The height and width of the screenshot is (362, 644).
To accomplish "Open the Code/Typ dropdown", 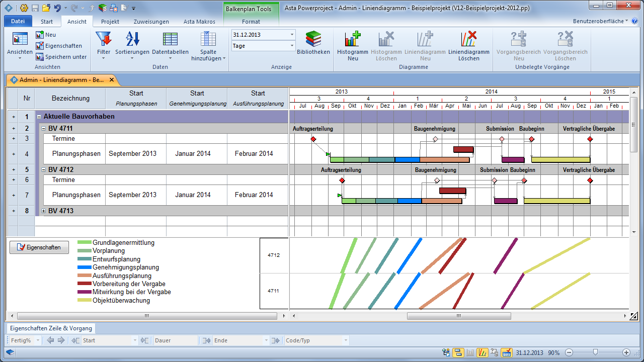I will pyautogui.click(x=345, y=340).
